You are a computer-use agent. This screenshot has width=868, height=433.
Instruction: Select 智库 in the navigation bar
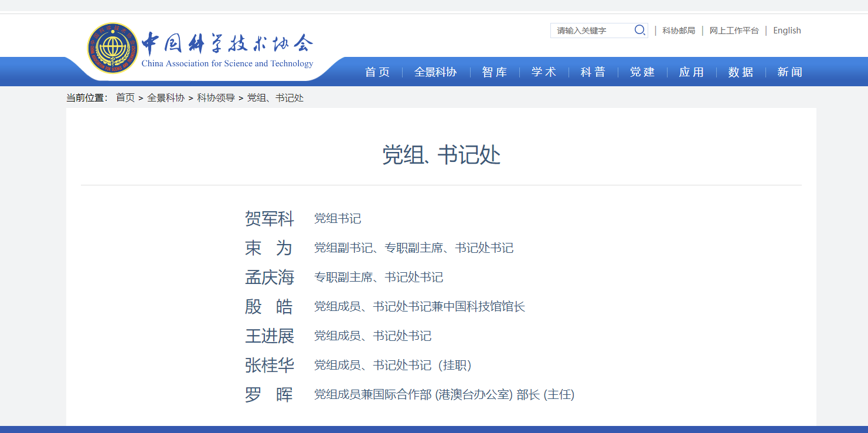tap(495, 72)
